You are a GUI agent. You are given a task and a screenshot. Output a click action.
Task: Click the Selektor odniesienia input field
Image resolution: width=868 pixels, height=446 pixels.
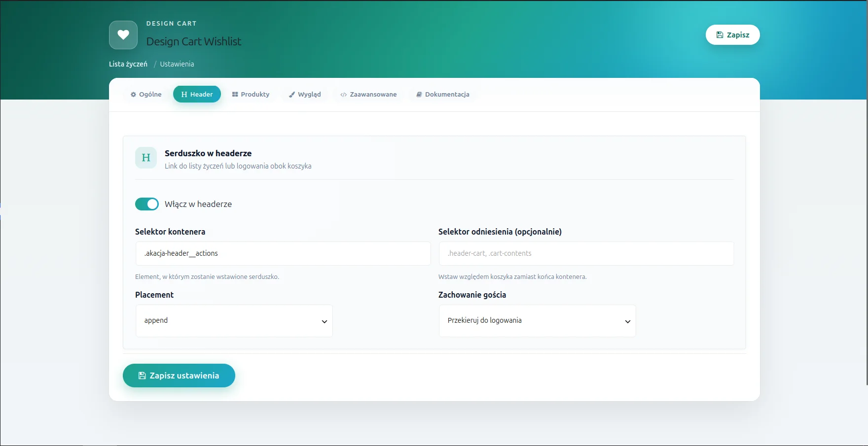586,253
